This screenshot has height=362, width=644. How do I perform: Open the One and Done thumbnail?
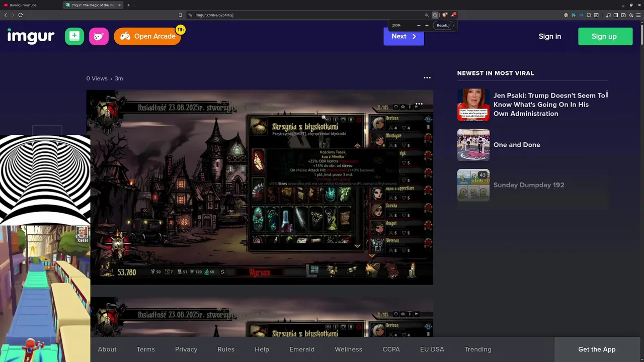click(473, 145)
